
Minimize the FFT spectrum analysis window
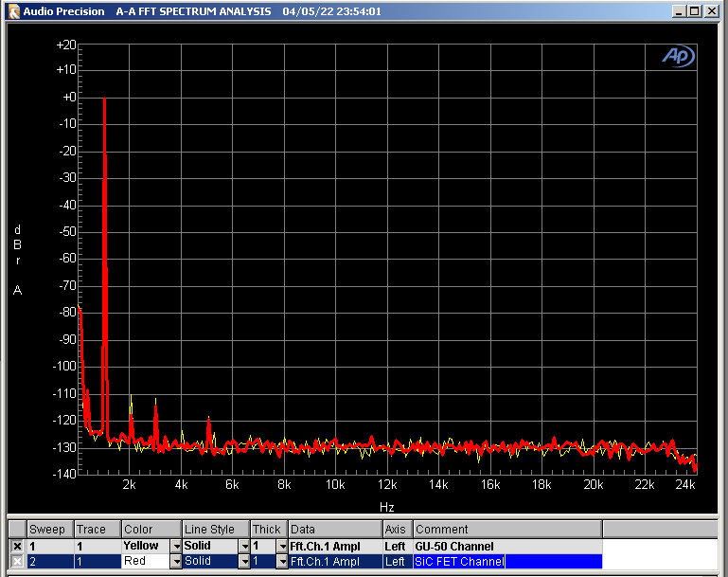click(679, 11)
